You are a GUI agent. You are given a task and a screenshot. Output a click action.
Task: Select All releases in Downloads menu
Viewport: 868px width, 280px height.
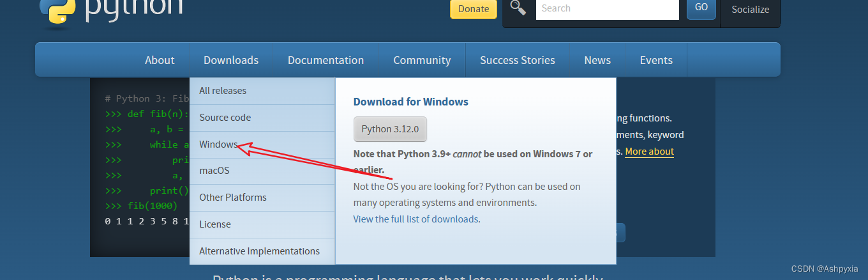(262, 91)
